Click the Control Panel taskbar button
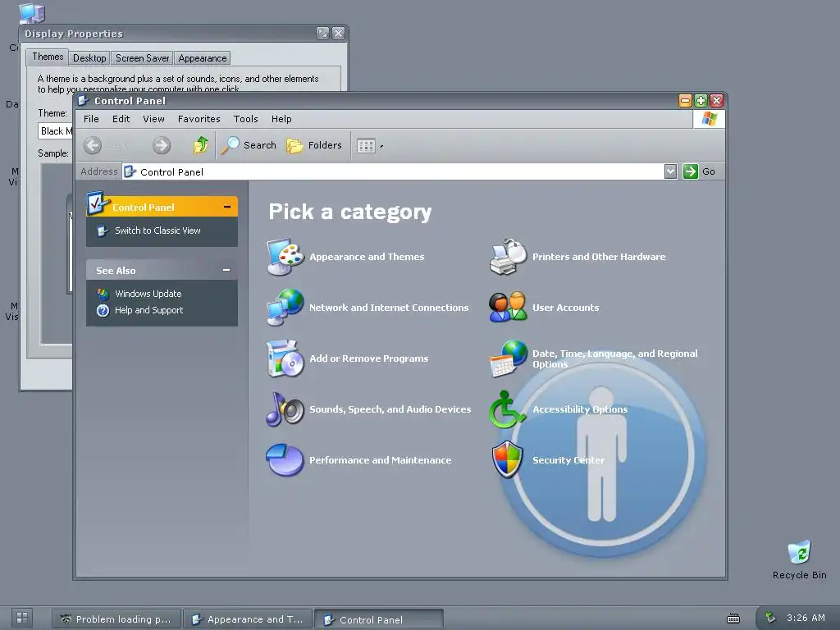This screenshot has height=630, width=840. (x=379, y=619)
